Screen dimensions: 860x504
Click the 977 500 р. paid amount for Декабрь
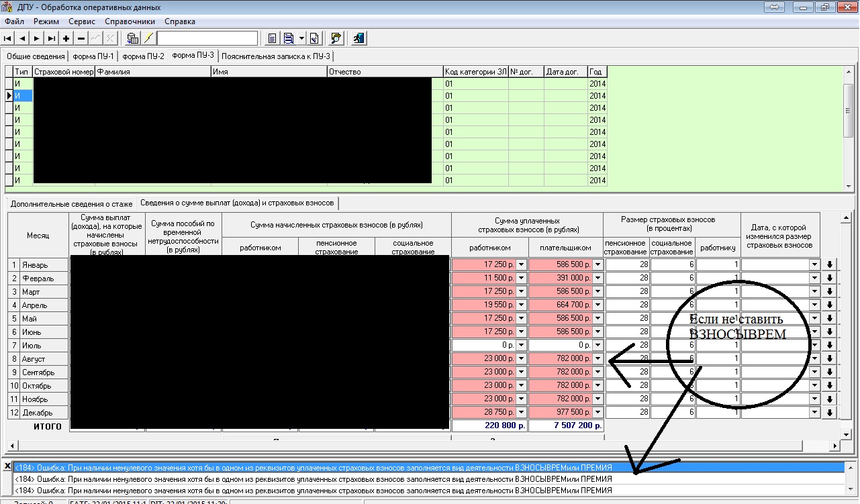pos(561,412)
